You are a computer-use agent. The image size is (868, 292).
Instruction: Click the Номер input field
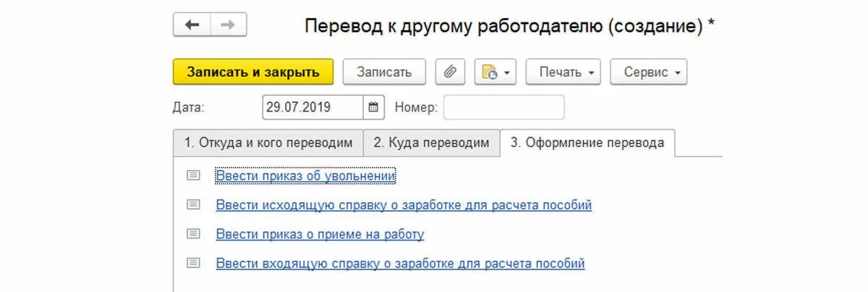point(503,107)
